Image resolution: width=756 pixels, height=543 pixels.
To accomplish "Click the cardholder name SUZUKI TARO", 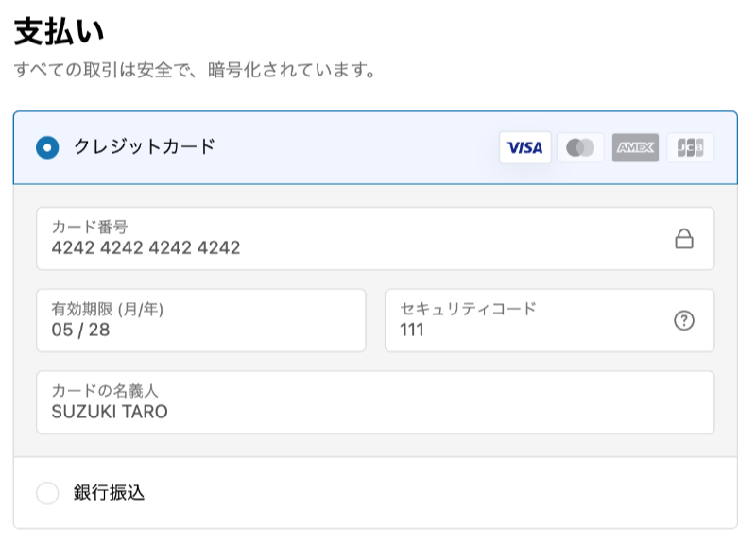I will 110,411.
